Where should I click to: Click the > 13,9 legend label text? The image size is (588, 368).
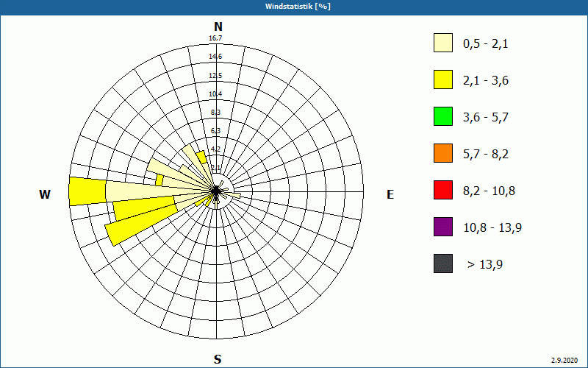(x=485, y=265)
